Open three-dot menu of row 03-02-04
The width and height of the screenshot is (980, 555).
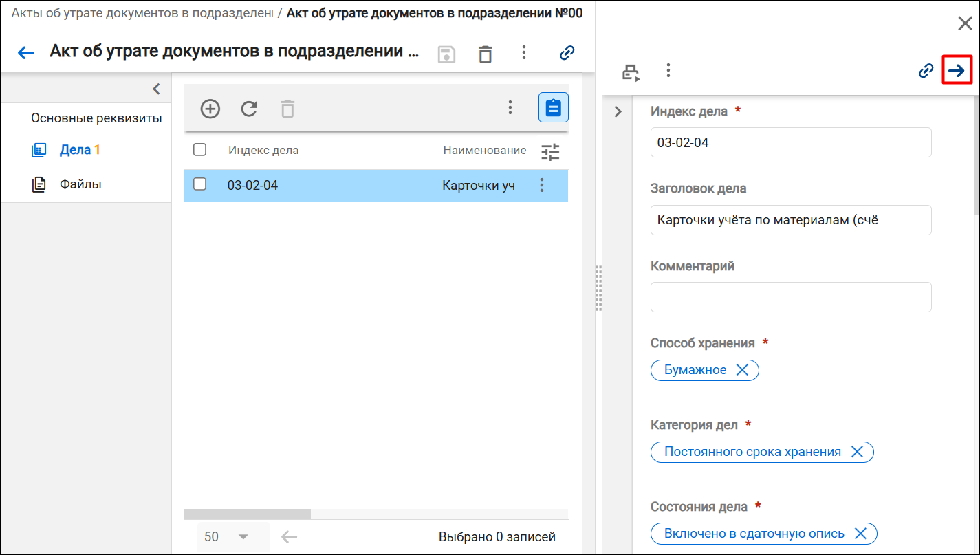(542, 185)
